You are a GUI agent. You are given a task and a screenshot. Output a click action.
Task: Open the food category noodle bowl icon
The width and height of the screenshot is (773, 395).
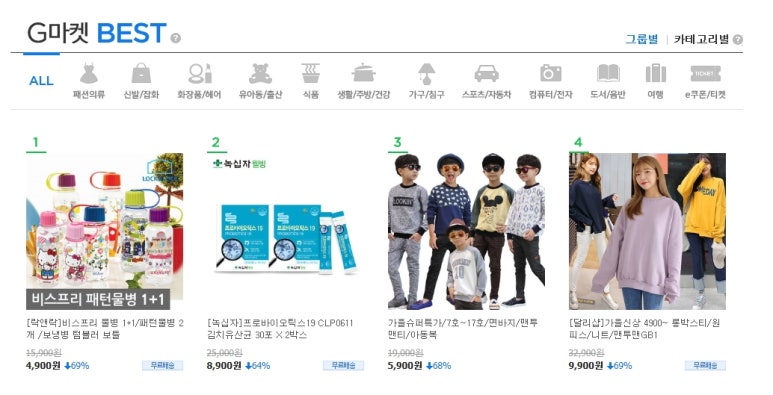[x=311, y=73]
